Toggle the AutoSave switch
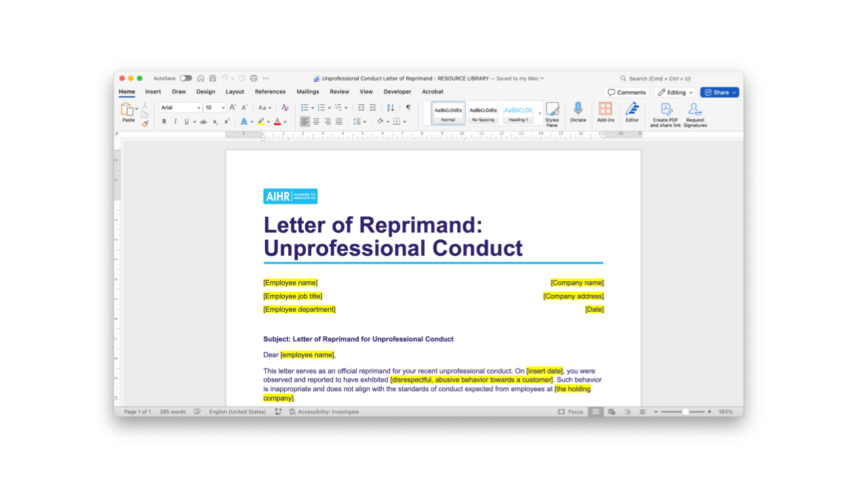The image size is (868, 488). (x=185, y=79)
